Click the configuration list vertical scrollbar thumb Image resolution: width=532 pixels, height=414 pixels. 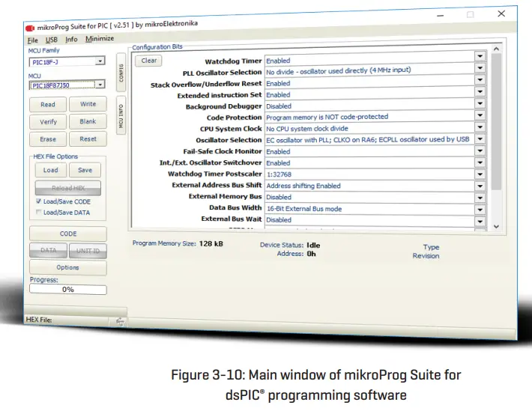[x=496, y=122]
